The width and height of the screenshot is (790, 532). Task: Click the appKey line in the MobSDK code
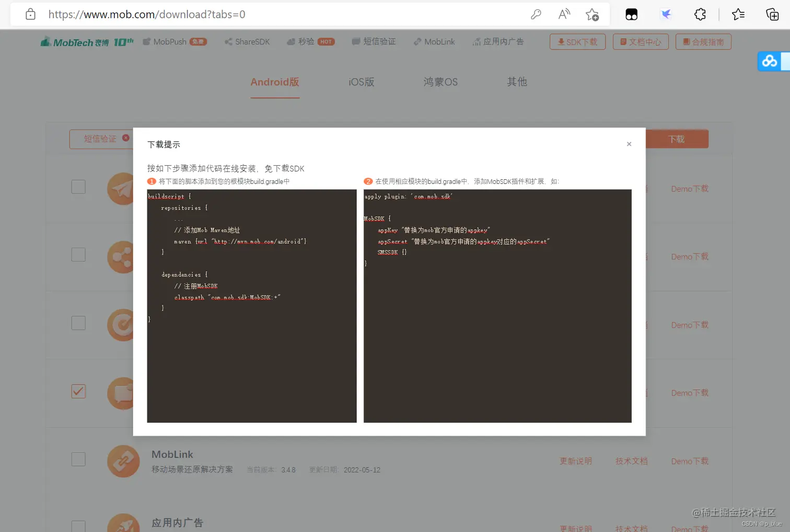[x=434, y=230]
